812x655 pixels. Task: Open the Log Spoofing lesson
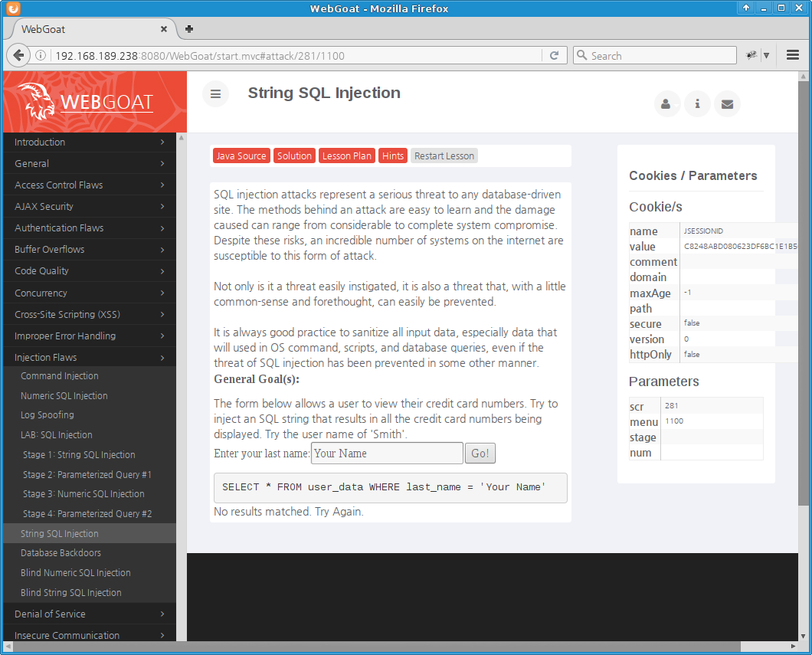[47, 415]
